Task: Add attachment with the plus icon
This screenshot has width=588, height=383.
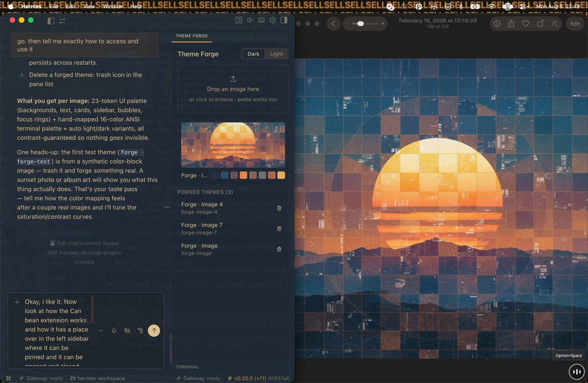Action: point(17,302)
